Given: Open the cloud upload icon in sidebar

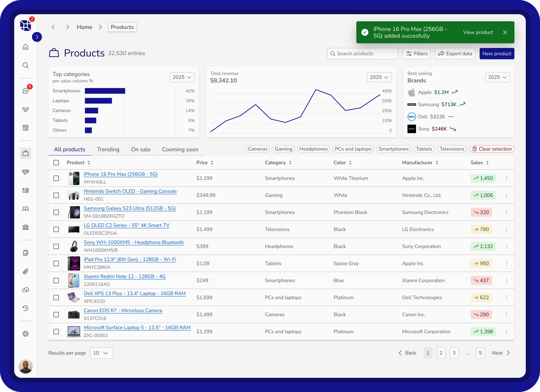Looking at the screenshot, I should click(x=26, y=290).
